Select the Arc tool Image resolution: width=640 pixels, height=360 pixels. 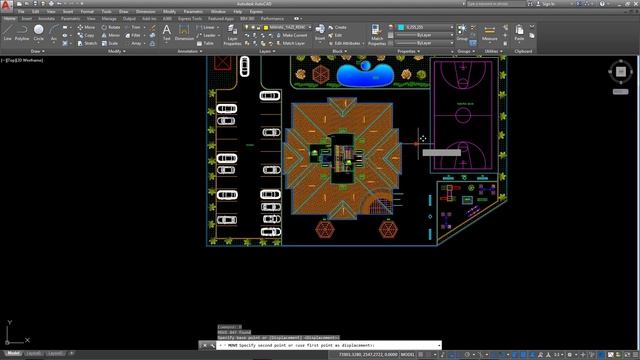click(53, 33)
